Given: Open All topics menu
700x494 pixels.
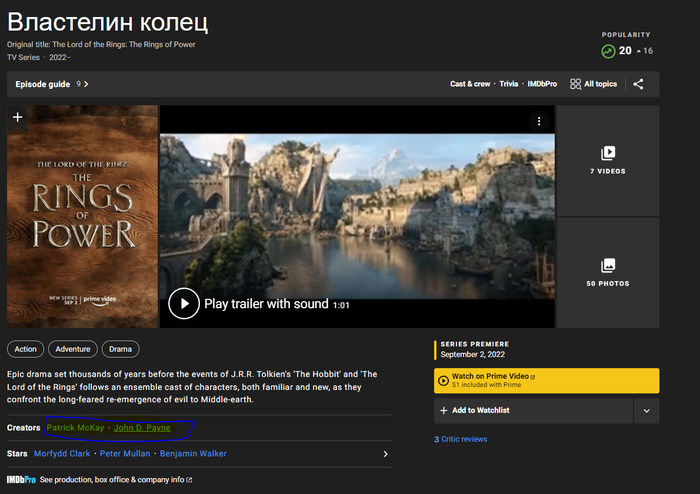Looking at the screenshot, I should (593, 84).
